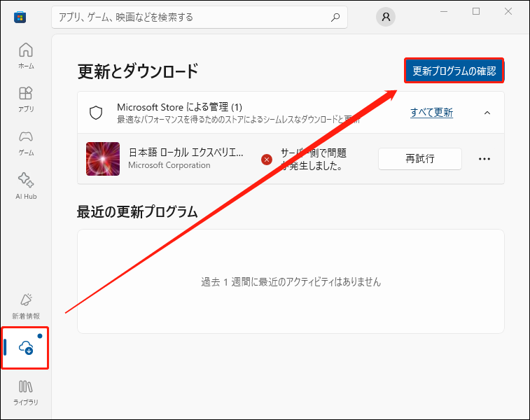Image resolution: width=530 pixels, height=420 pixels.
Task: Click the 更新とダウンロード page title
Action: 138,71
